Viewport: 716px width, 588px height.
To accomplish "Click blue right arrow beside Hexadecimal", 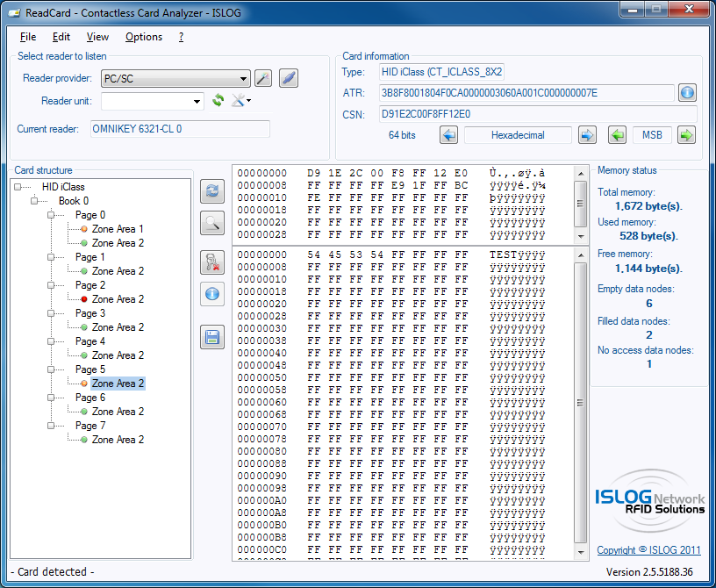I will pos(587,135).
